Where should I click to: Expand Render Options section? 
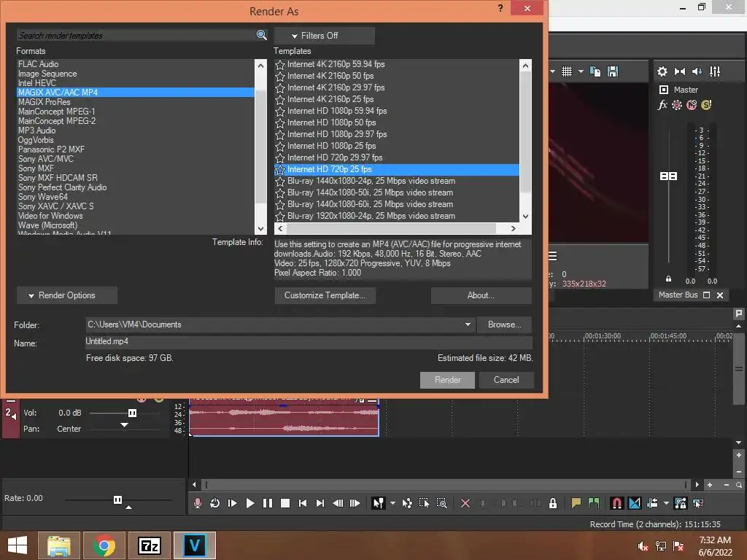pos(66,295)
